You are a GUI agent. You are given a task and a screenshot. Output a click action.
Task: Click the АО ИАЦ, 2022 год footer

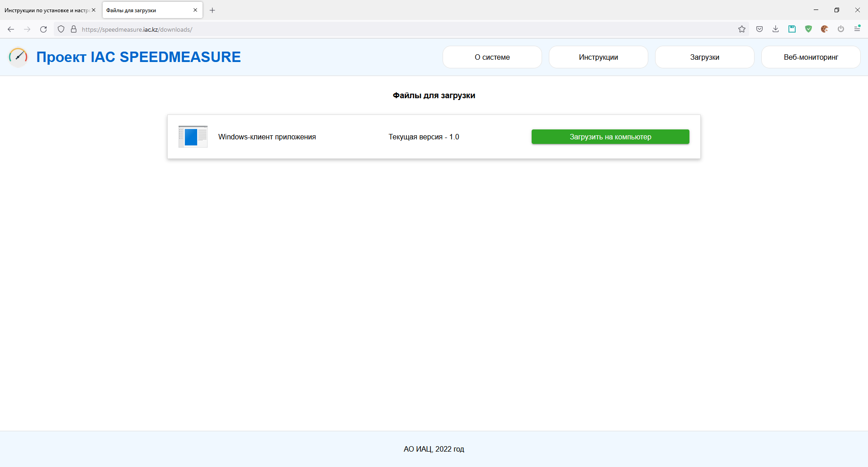(x=434, y=449)
